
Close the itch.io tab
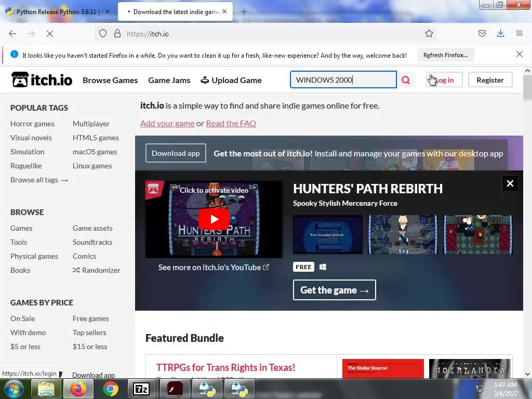pyautogui.click(x=224, y=11)
